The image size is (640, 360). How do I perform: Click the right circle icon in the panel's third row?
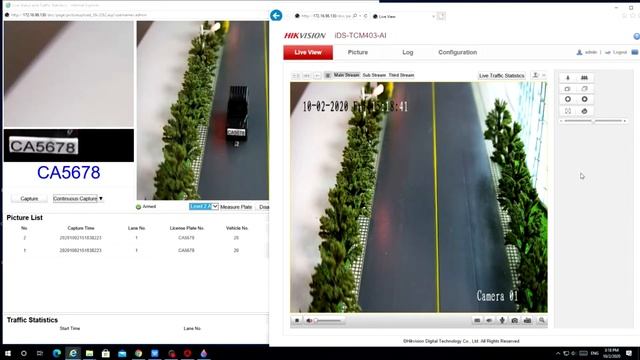tap(584, 99)
